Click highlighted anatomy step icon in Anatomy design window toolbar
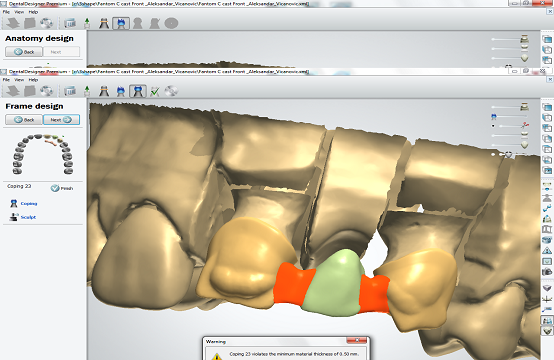Screen dimensions: 554x360 [x=121, y=23]
